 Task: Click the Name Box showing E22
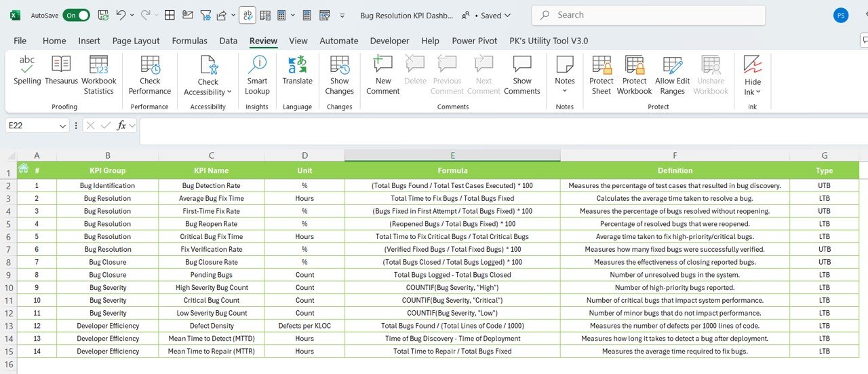click(31, 126)
